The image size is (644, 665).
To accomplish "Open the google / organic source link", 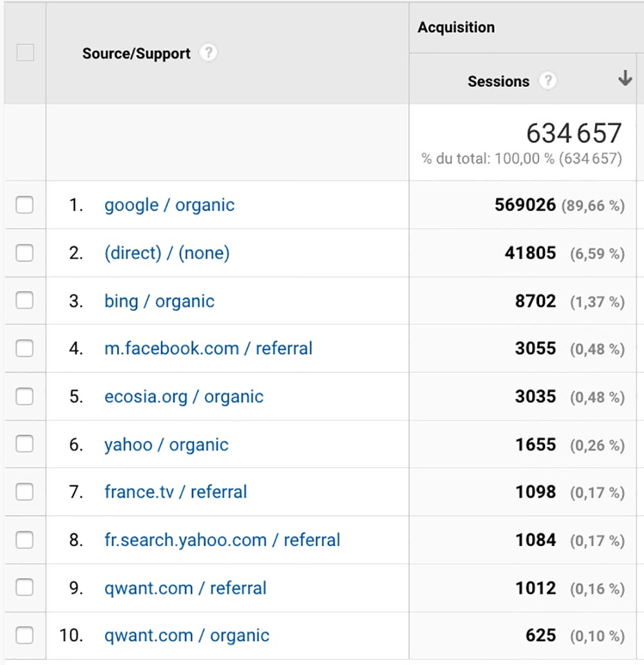I will click(x=169, y=205).
